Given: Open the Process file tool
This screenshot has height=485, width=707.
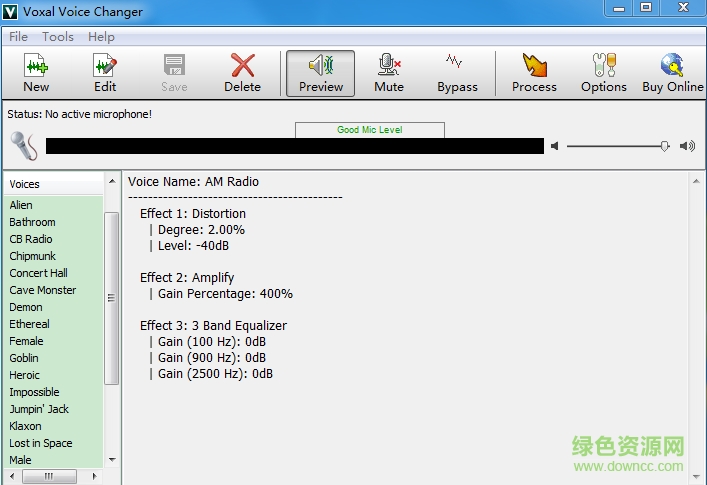Looking at the screenshot, I should pos(534,73).
